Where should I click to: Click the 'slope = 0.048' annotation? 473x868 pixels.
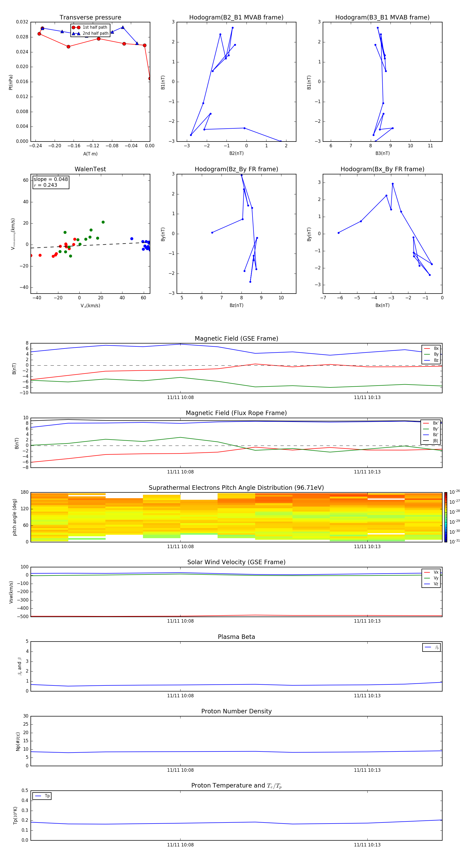50,179
